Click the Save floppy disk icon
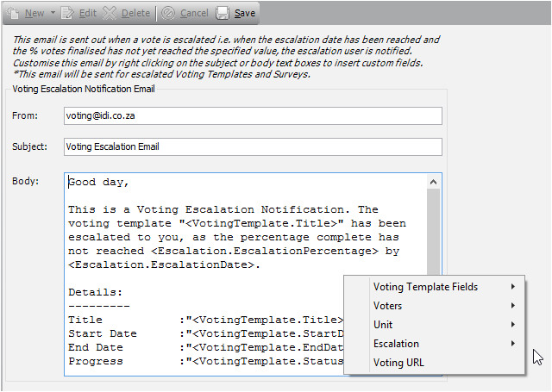Viewport: 552px width, 392px height. click(223, 13)
